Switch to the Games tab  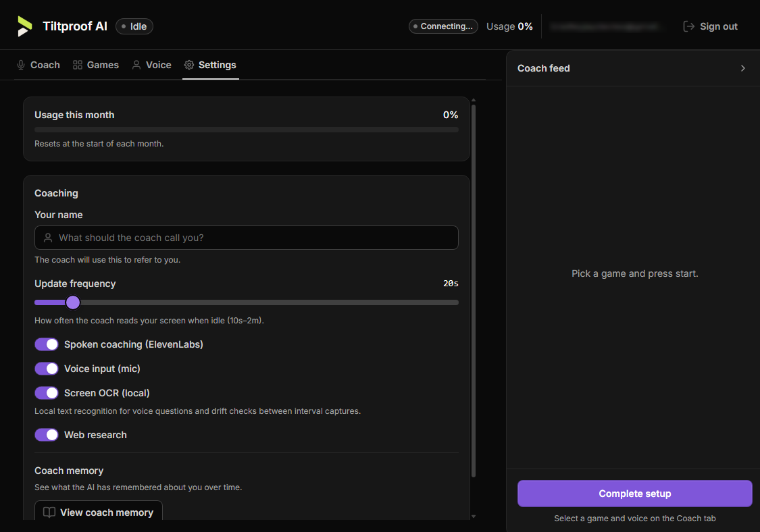[x=96, y=65]
